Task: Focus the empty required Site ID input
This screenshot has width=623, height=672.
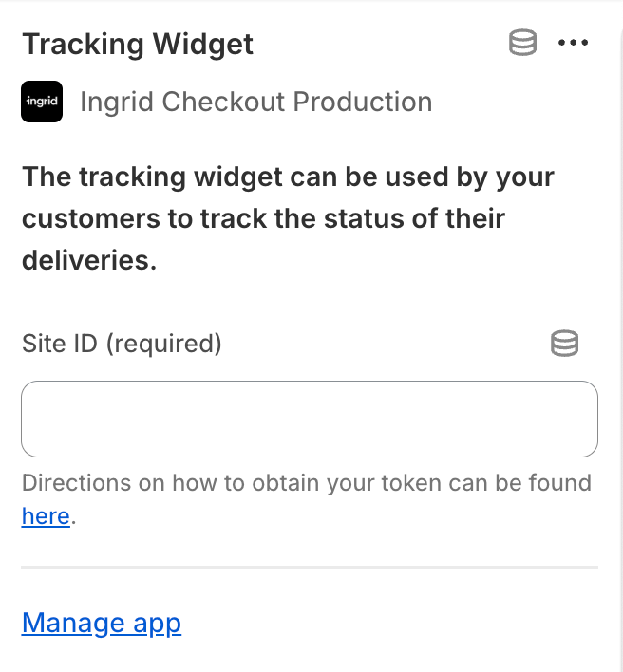Action: 310,419
